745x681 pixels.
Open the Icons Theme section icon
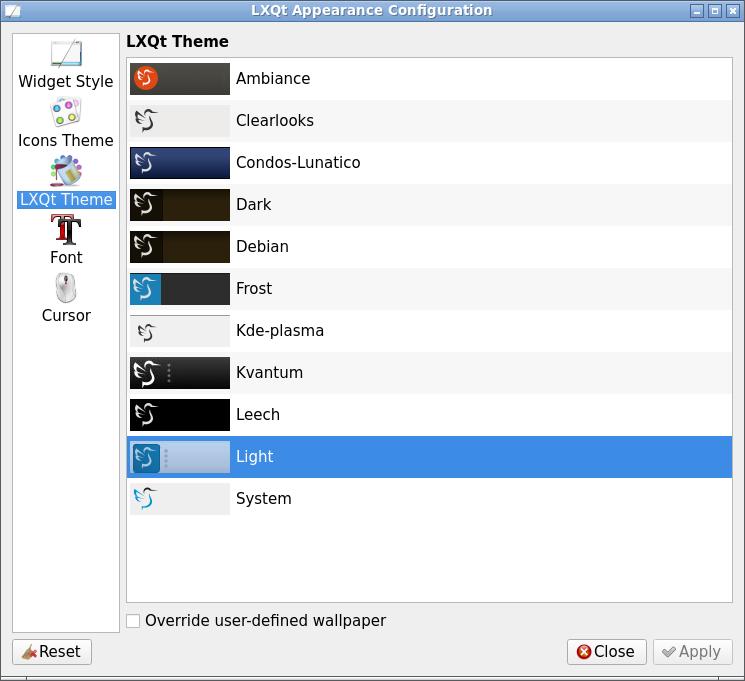pos(66,112)
